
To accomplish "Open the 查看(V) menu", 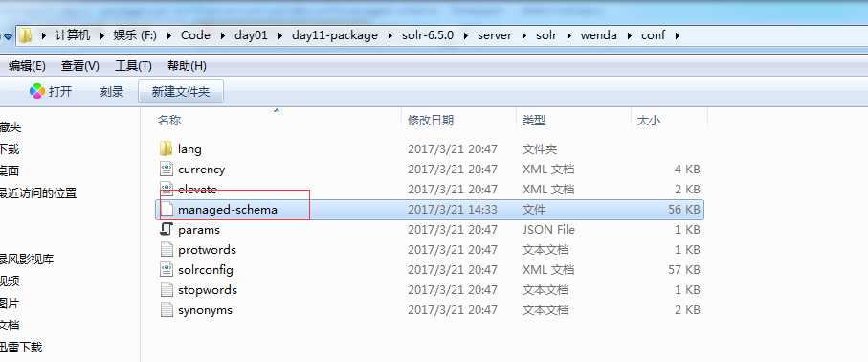I will click(x=79, y=66).
